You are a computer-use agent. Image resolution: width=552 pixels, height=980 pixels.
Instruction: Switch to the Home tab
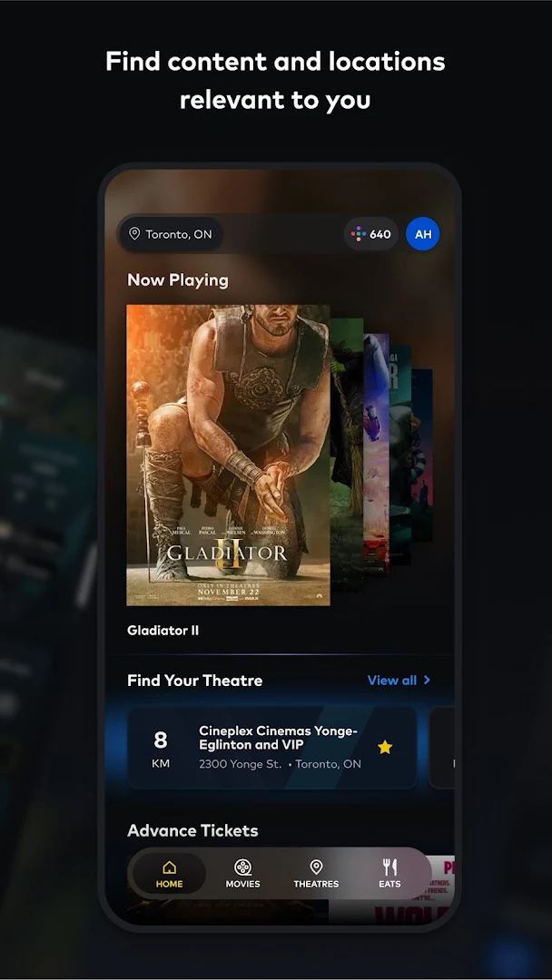pyautogui.click(x=170, y=874)
